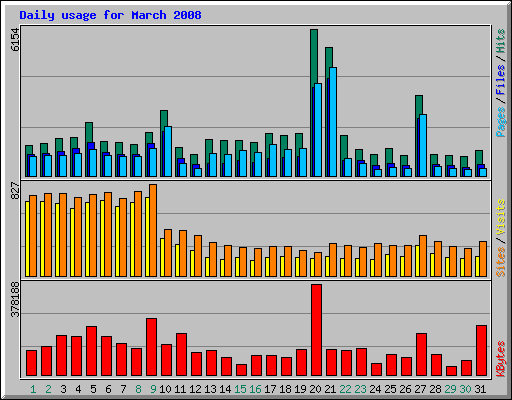Click the Visits legend label

pos(500,218)
